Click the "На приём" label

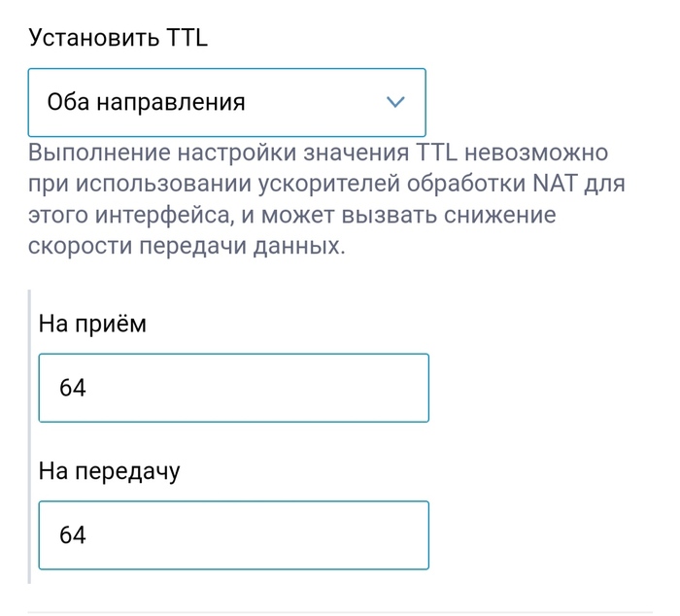click(92, 324)
